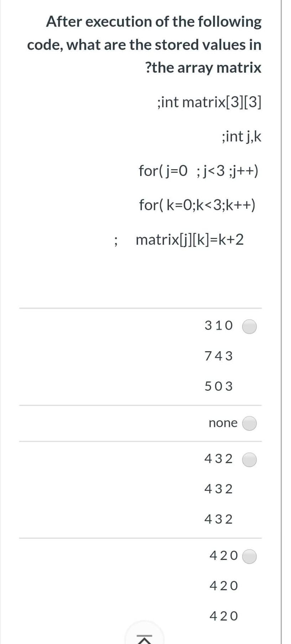Click the 'none' answer label
This screenshot has width=291, height=644.
click(223, 423)
